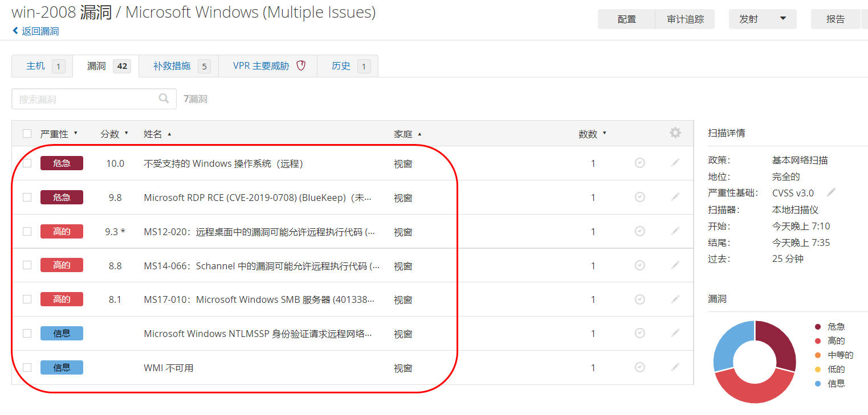Open the 发射 dropdown arrow
This screenshot has height=415, width=868.
(x=783, y=19)
